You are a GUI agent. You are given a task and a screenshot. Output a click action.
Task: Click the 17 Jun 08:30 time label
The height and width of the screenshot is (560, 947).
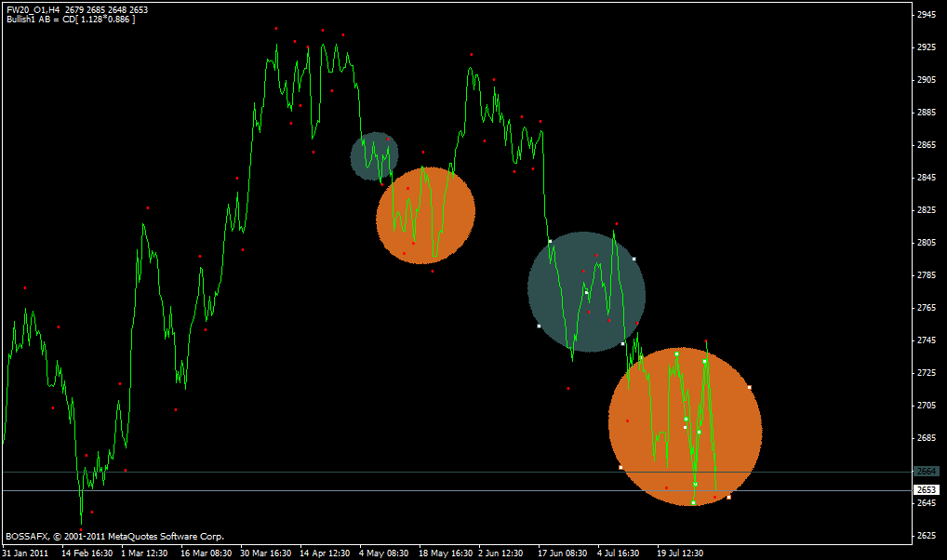click(562, 553)
